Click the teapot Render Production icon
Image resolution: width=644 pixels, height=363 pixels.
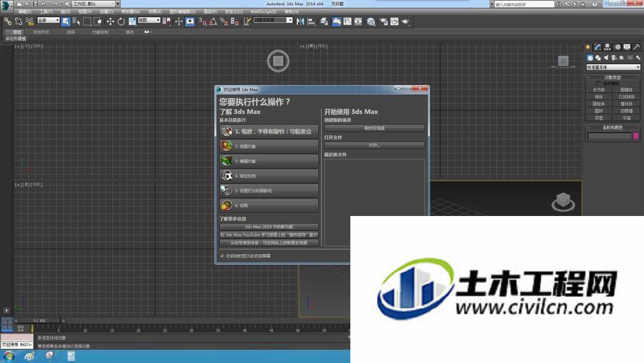405,21
